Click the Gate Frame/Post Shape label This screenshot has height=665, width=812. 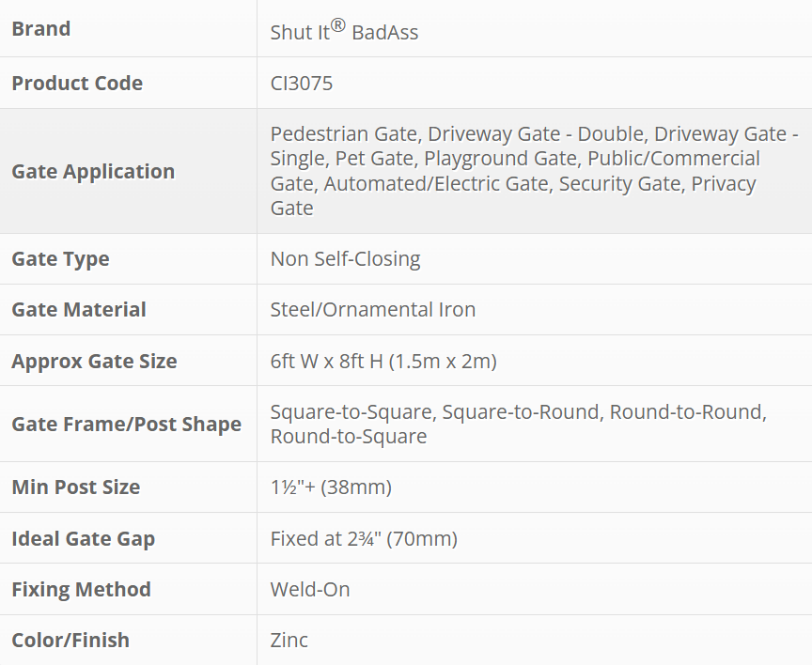point(126,425)
